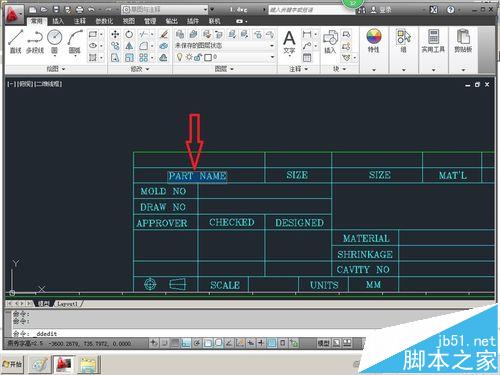Select the Polyline tool

tap(35, 41)
